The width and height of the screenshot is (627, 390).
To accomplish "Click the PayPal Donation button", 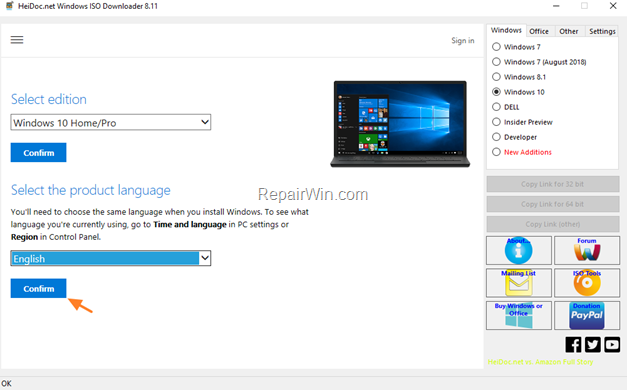I will pos(587,316).
